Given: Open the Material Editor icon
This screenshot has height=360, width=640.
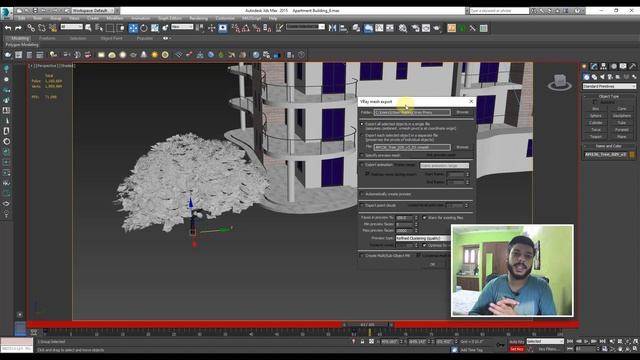Looking at the screenshot, I should point(403,28).
